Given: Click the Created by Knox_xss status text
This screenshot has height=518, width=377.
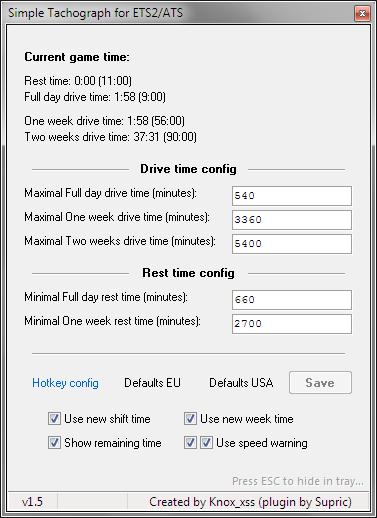Looking at the screenshot, I should point(250,502).
